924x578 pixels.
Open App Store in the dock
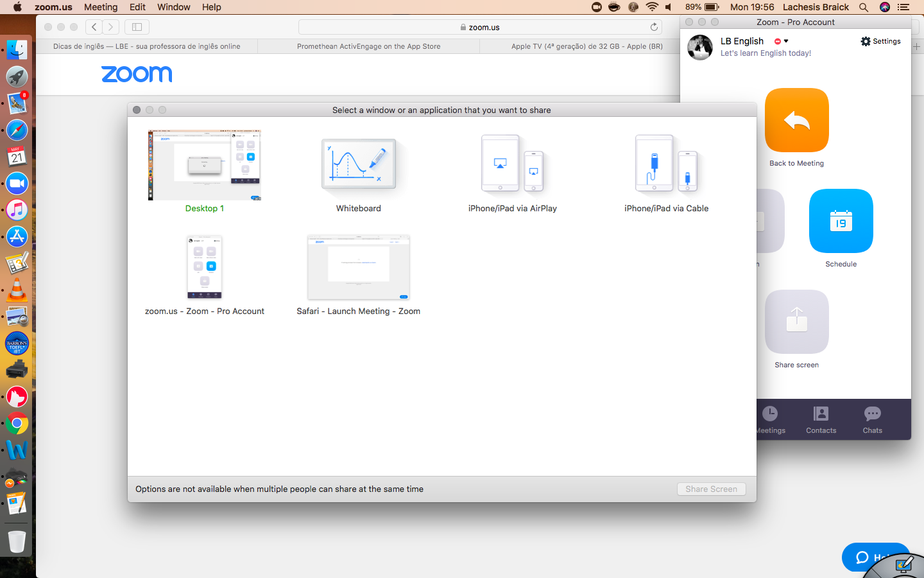[x=17, y=237]
